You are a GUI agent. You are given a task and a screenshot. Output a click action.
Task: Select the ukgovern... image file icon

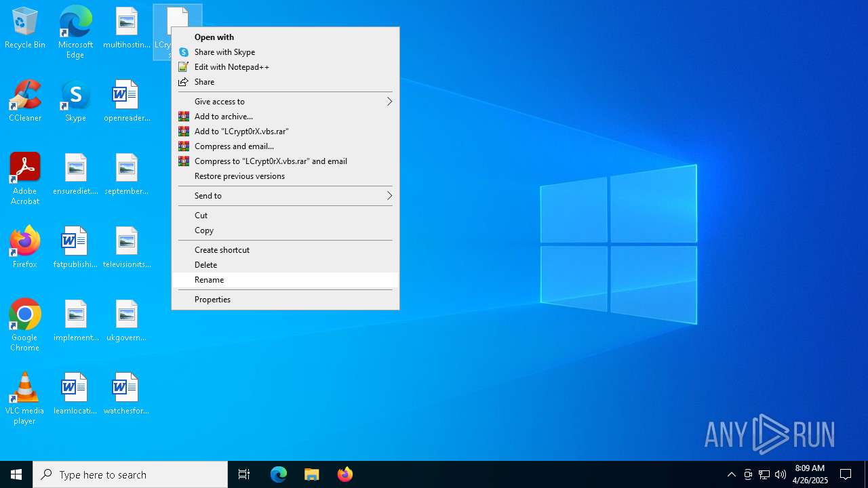pyautogui.click(x=127, y=321)
